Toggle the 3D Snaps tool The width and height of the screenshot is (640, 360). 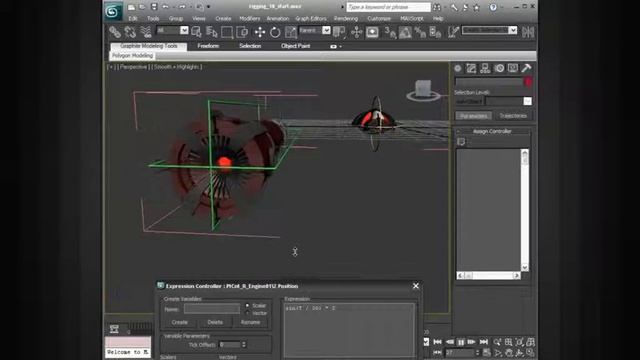click(x=390, y=32)
